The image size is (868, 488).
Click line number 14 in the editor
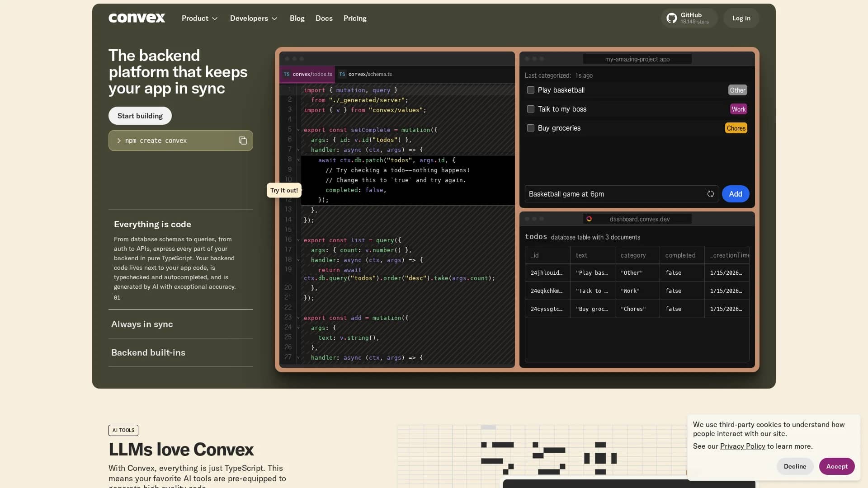click(288, 220)
